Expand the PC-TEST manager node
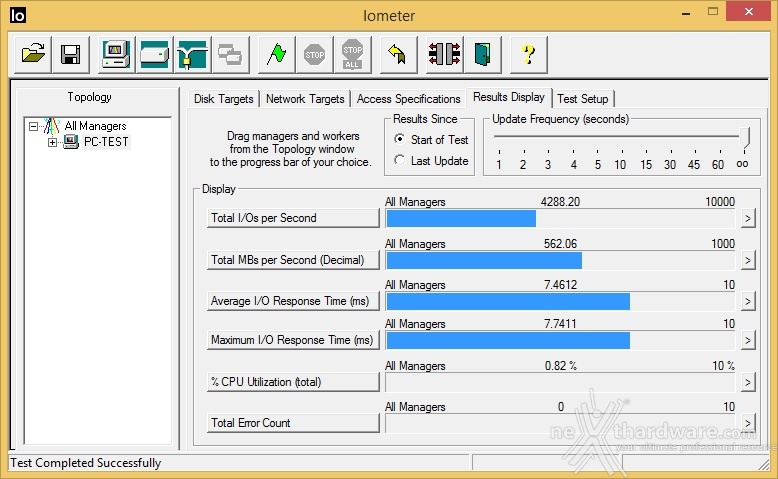This screenshot has height=479, width=778. click(52, 142)
